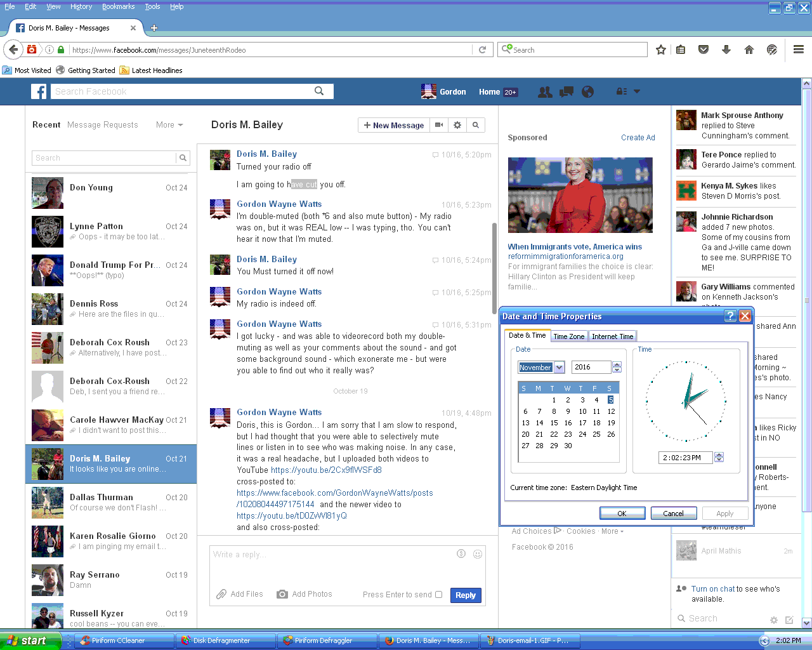Screen dimensions: 812x650
Task: Start a video call with Doris
Action: 439,125
